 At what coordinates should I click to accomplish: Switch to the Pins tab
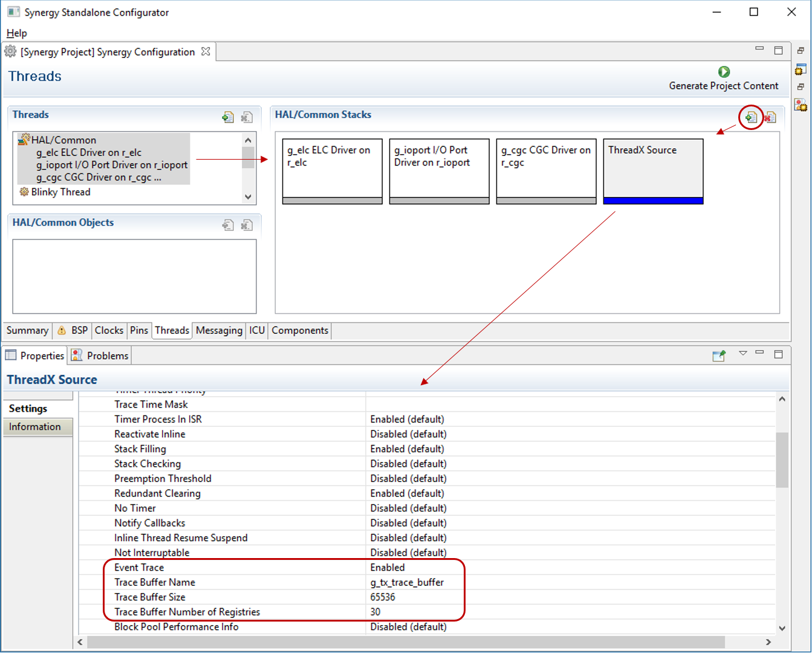pyautogui.click(x=139, y=331)
